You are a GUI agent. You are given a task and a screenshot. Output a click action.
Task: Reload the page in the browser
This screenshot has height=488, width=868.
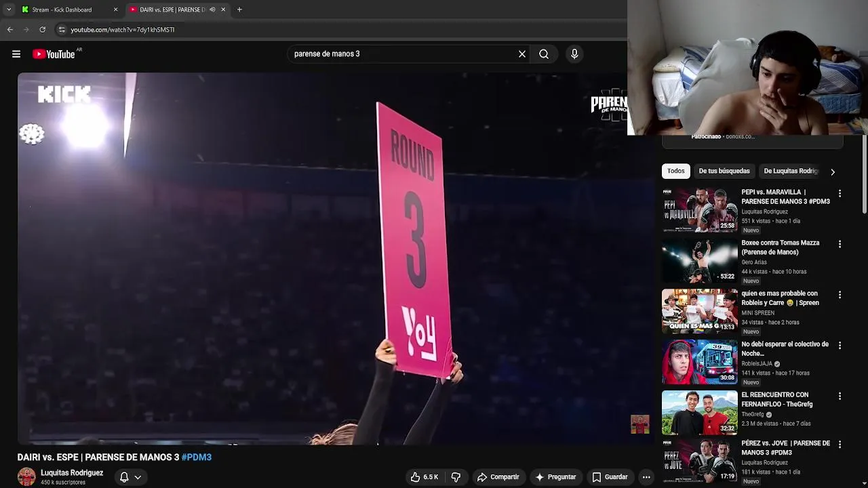[x=42, y=30]
